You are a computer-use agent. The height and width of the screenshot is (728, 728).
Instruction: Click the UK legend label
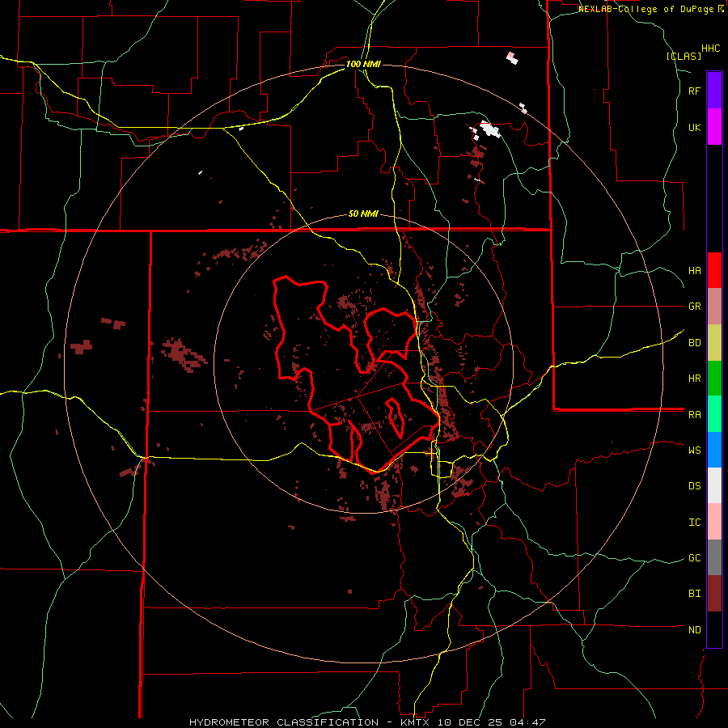point(695,128)
